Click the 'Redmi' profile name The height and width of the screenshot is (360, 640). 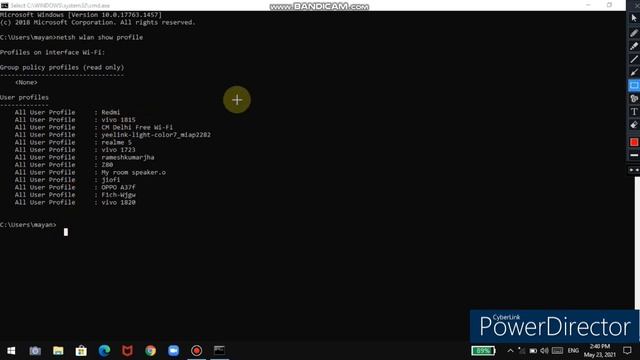[111, 112]
